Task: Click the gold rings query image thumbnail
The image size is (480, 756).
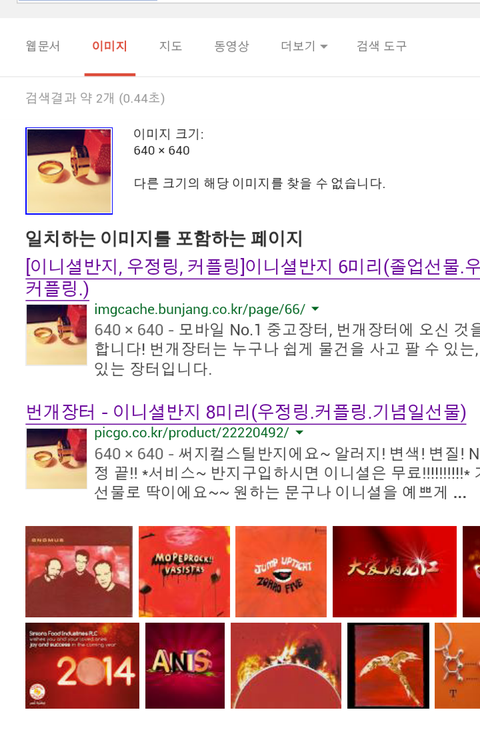Action: [x=69, y=171]
